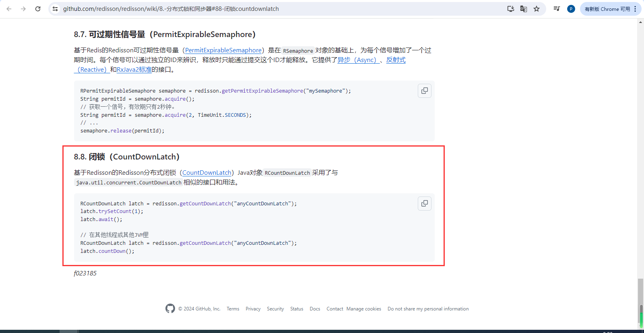The image size is (644, 333).
Task: Click the latch.trySetCount(1); code line
Action: click(112, 211)
